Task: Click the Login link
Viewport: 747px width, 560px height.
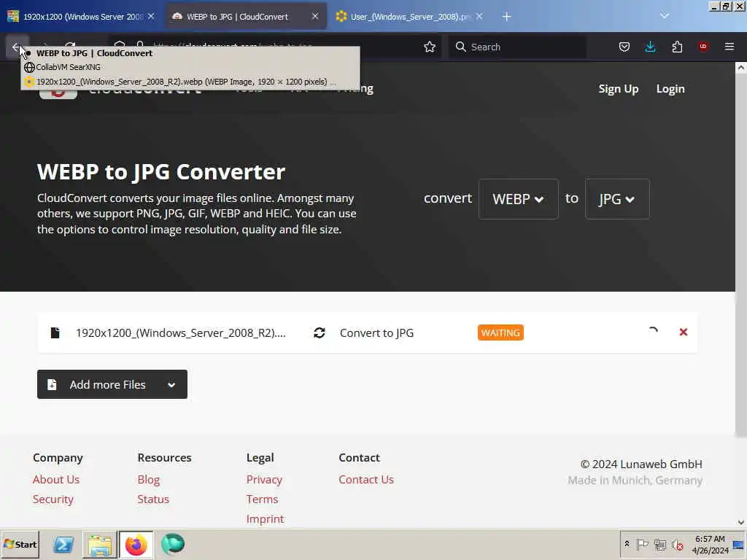Action: tap(670, 89)
